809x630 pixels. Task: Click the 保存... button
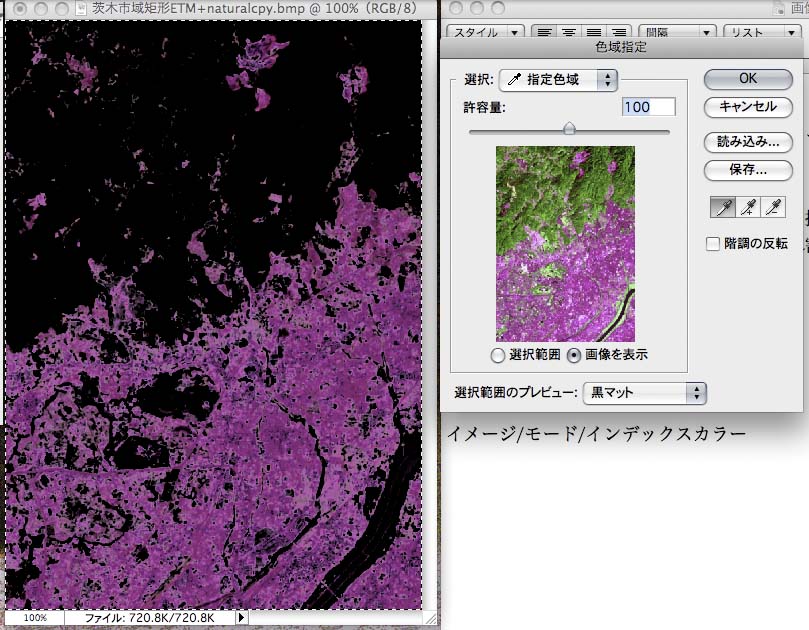point(748,170)
